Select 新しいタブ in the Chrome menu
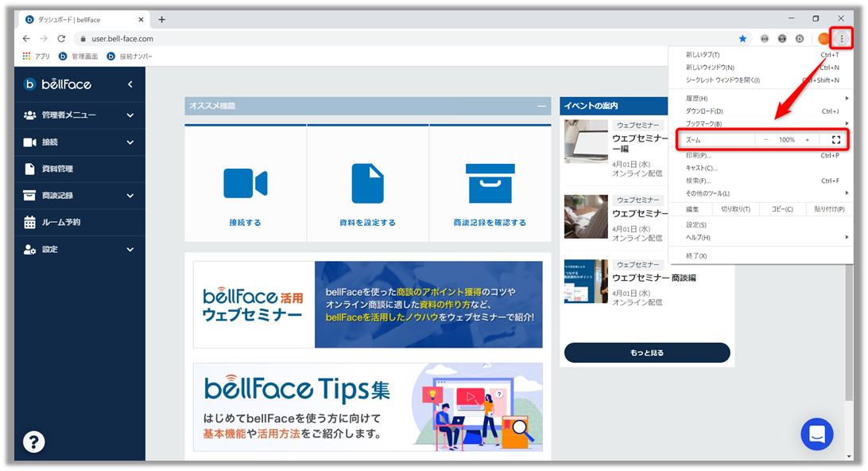 pos(703,55)
